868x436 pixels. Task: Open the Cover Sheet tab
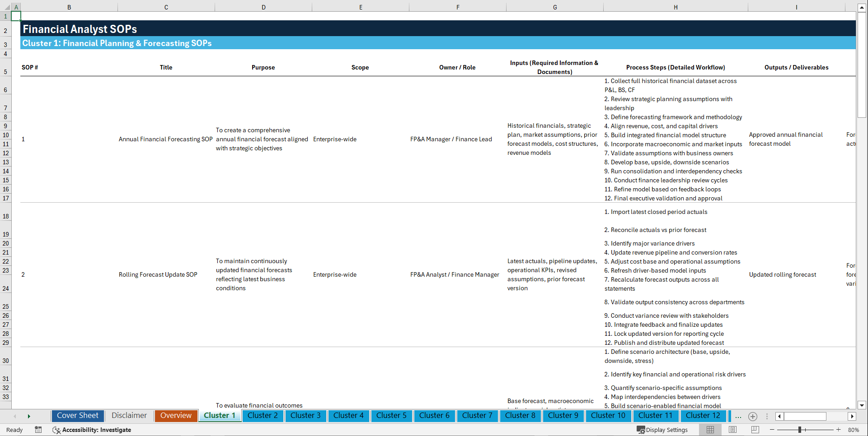[x=77, y=416]
